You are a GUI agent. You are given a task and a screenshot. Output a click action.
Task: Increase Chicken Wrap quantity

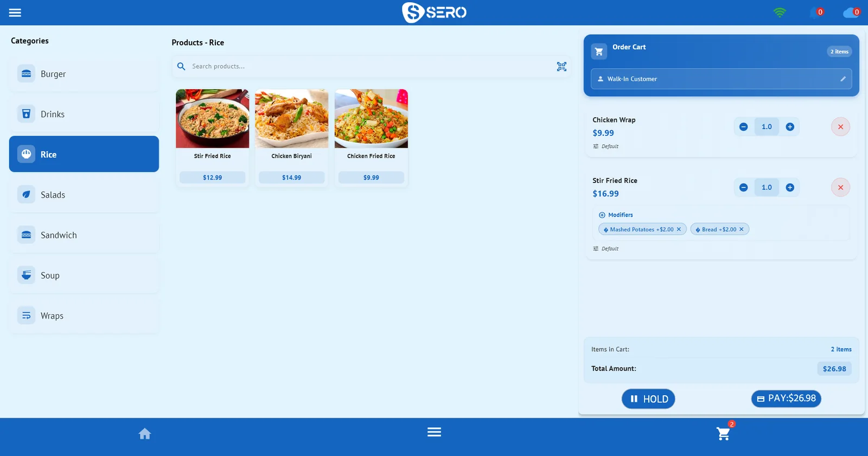pyautogui.click(x=790, y=126)
